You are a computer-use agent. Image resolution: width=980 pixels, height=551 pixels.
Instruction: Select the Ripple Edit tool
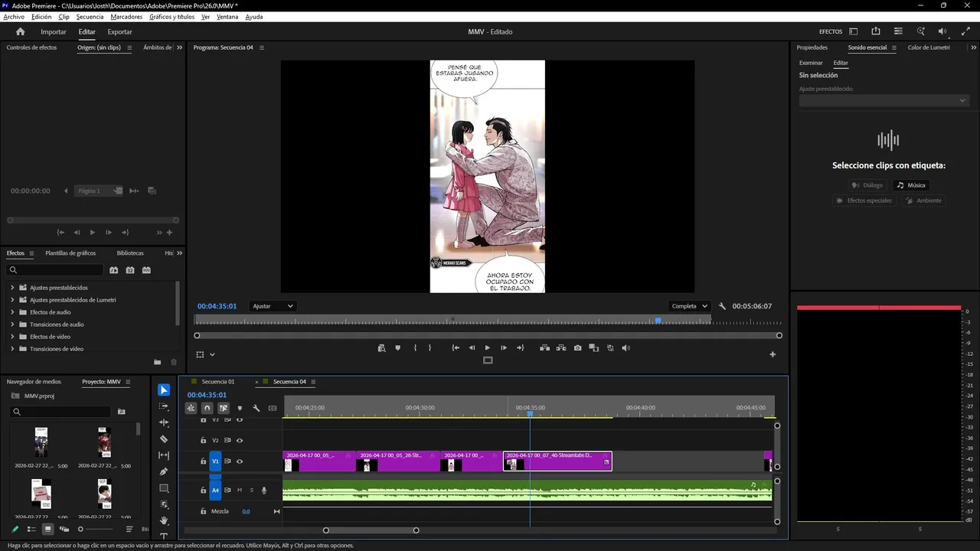pos(164,422)
